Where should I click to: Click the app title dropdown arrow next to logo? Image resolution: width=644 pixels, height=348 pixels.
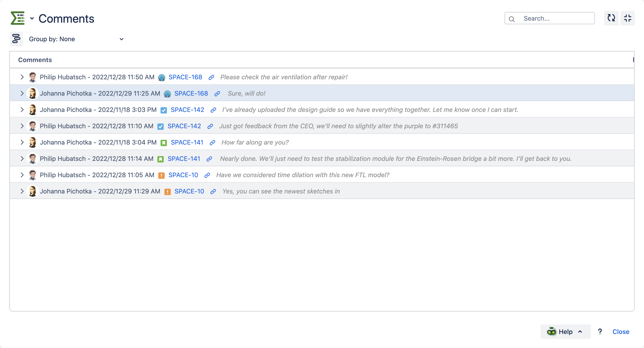tap(32, 18)
